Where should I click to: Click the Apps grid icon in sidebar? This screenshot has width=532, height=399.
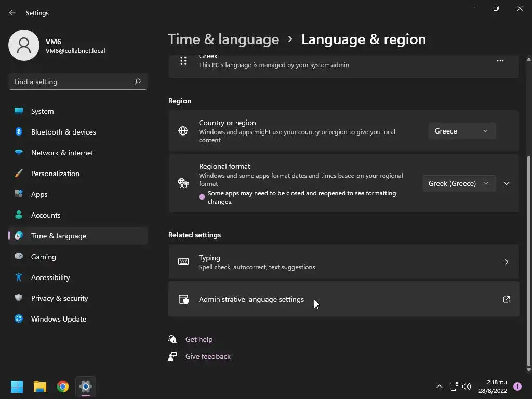(x=19, y=194)
